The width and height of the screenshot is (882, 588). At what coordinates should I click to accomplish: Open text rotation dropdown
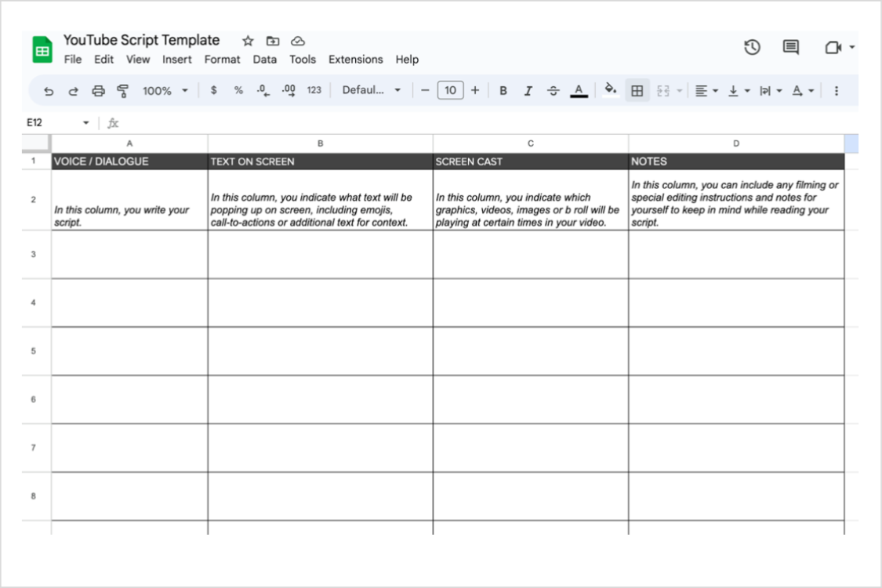(x=803, y=91)
